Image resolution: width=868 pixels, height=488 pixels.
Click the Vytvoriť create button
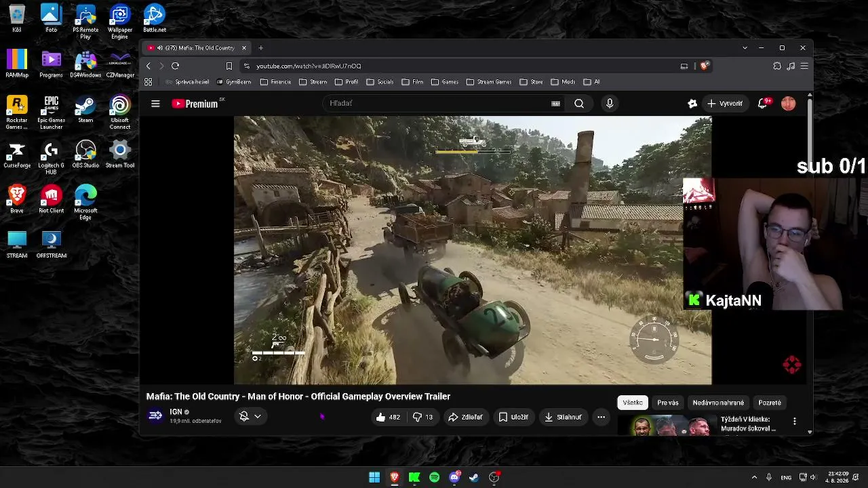725,104
